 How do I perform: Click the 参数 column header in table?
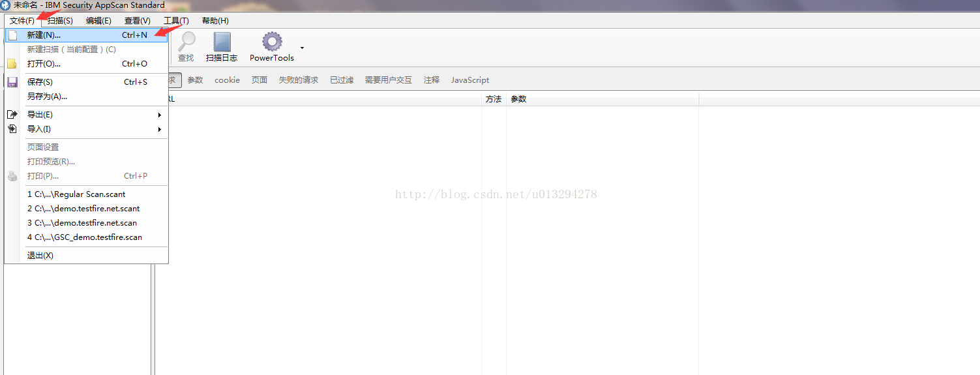pyautogui.click(x=602, y=99)
